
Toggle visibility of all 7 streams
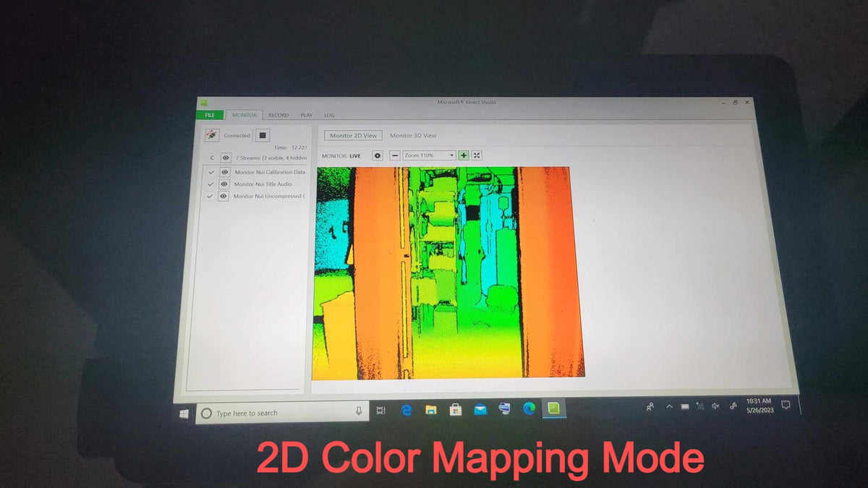226,158
